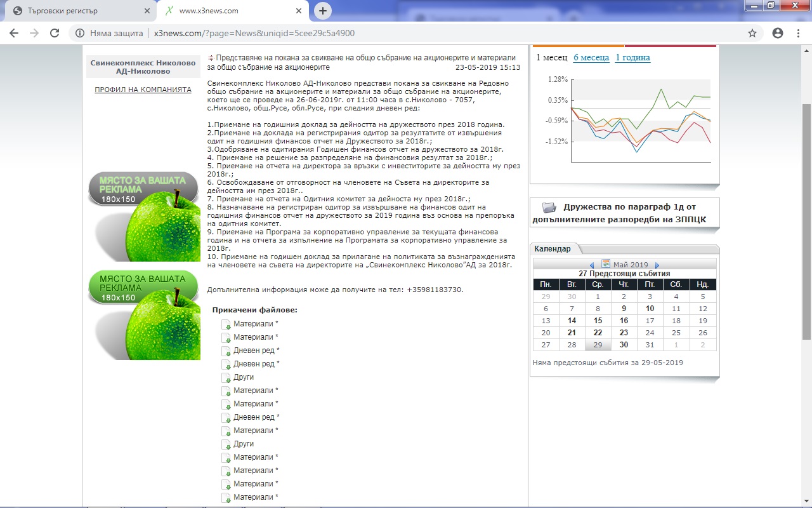Click the site info icon before Няма защита
Screen dimensions: 812x508
(80, 33)
